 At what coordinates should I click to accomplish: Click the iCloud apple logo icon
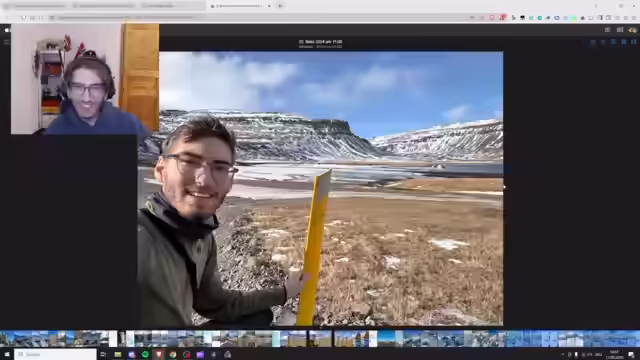point(7,30)
